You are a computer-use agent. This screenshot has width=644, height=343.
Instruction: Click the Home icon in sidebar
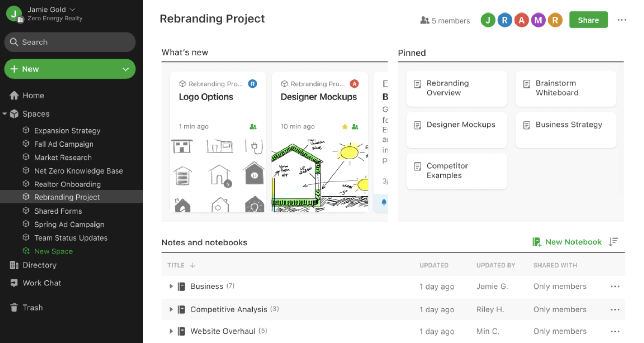pos(14,95)
